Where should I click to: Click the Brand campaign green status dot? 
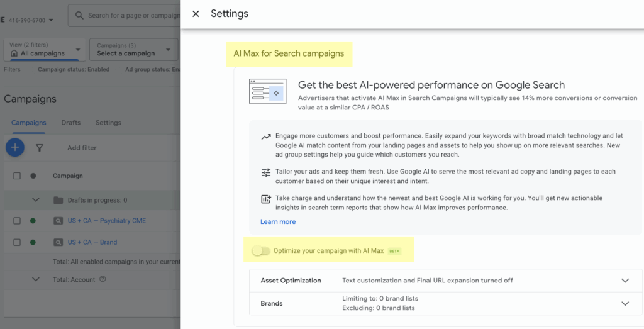[33, 242]
